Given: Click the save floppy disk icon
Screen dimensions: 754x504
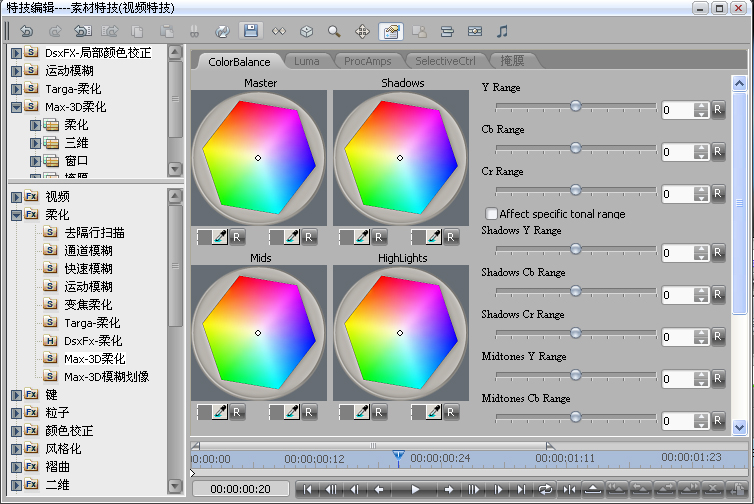Looking at the screenshot, I should [x=250, y=32].
